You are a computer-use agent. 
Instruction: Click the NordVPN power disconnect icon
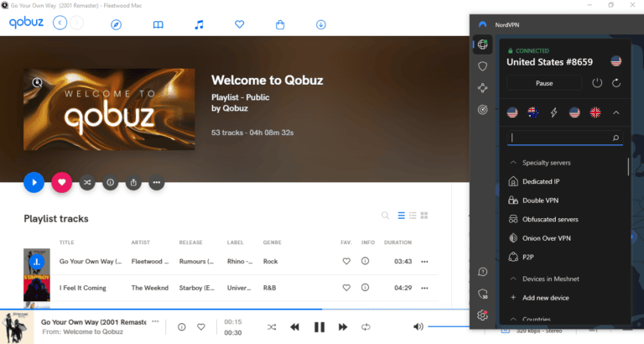click(x=597, y=83)
